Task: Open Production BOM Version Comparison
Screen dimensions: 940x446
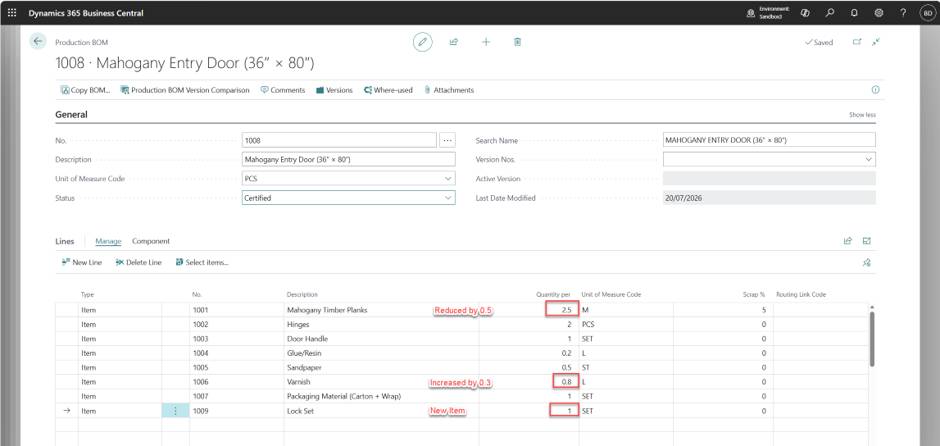Action: pos(185,90)
